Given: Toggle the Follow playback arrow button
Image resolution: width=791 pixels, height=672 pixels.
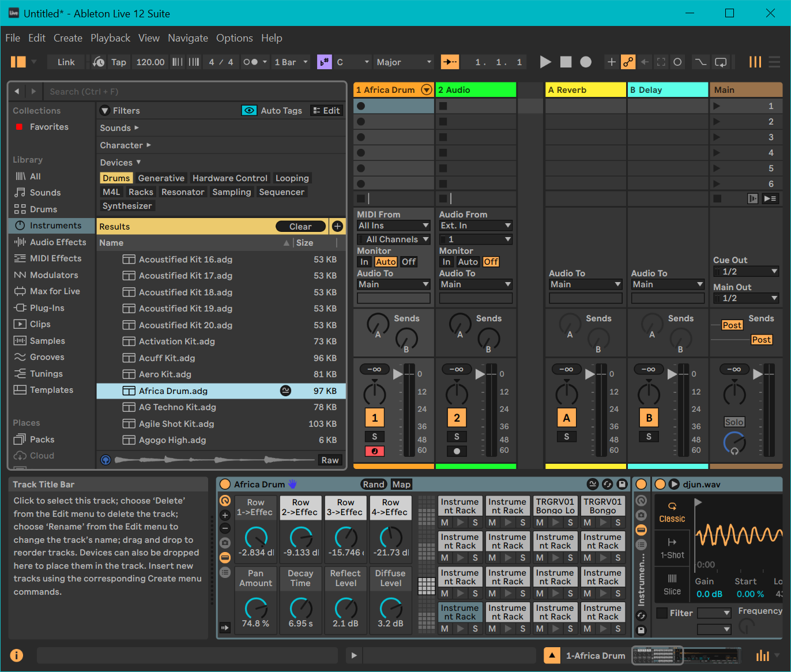Looking at the screenshot, I should (450, 62).
